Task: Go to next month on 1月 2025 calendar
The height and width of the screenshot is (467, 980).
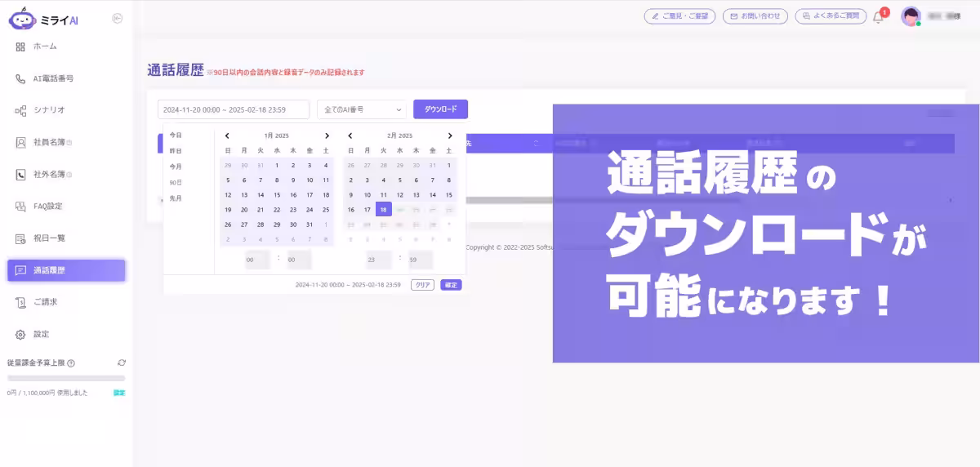Action: pyautogui.click(x=327, y=136)
